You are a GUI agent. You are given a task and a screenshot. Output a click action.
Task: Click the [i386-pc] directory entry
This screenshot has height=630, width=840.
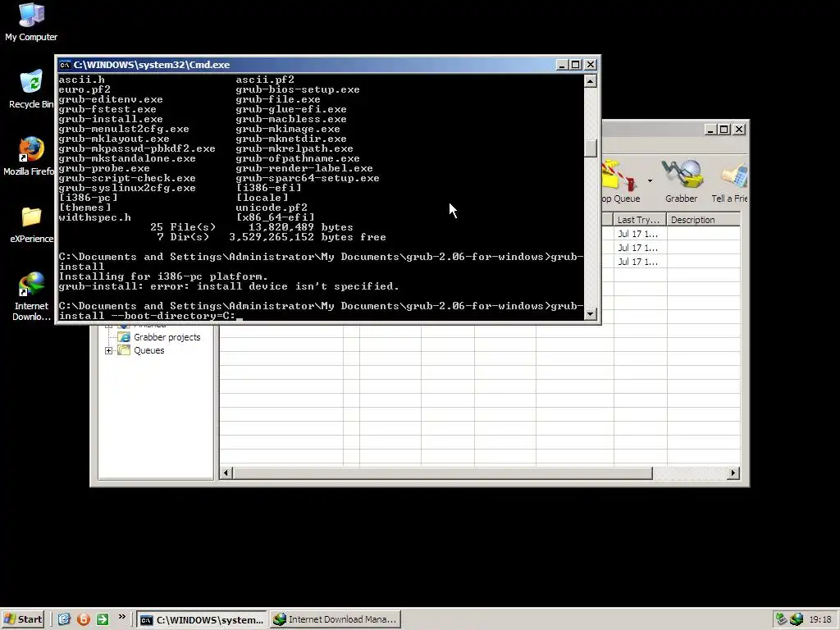click(89, 198)
